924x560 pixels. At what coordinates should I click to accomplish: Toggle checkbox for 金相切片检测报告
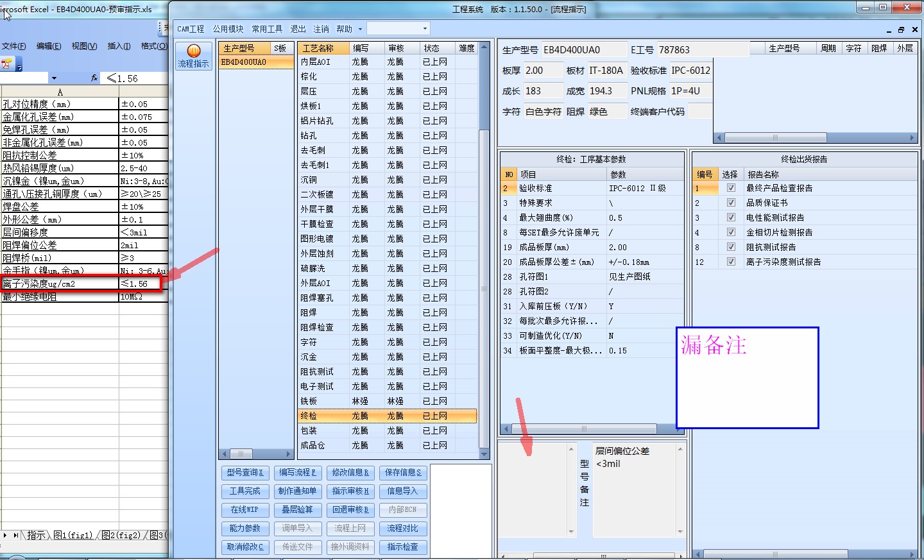coord(731,232)
